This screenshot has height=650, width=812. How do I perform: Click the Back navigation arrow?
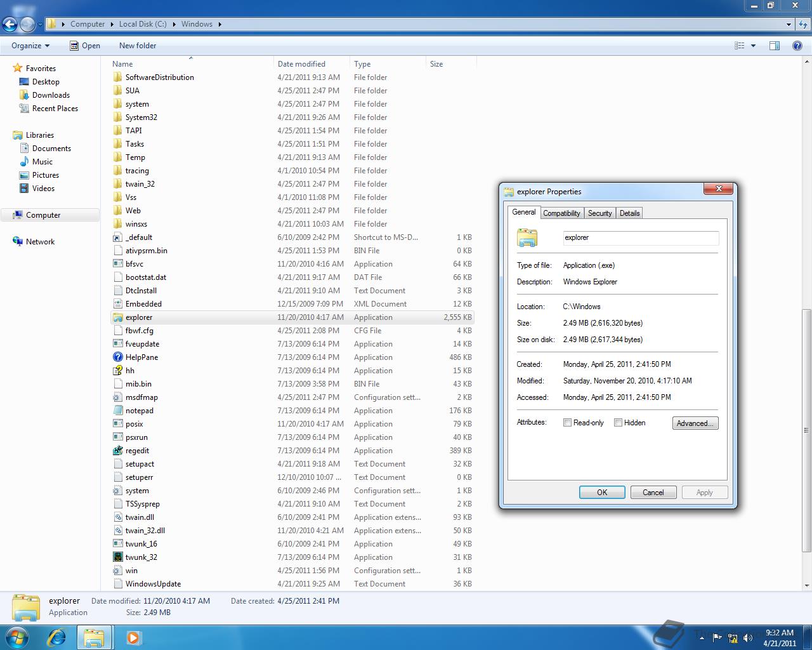10,25
